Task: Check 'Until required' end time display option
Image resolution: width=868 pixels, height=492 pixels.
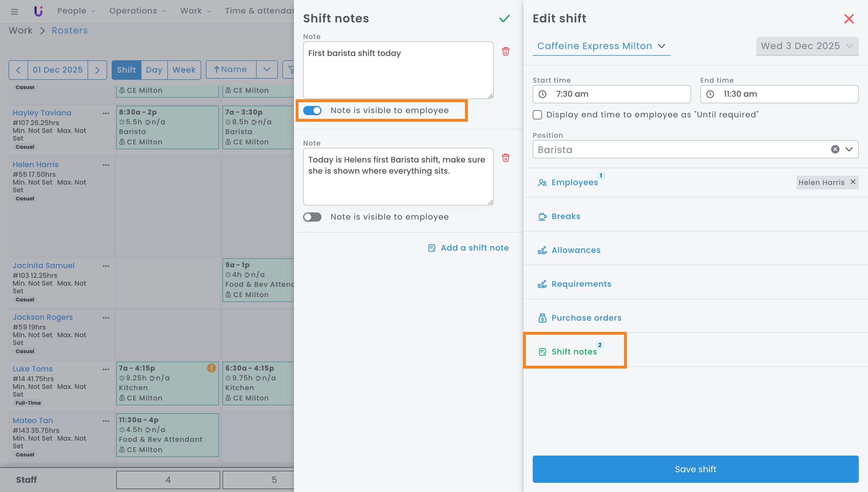Action: pyautogui.click(x=537, y=115)
